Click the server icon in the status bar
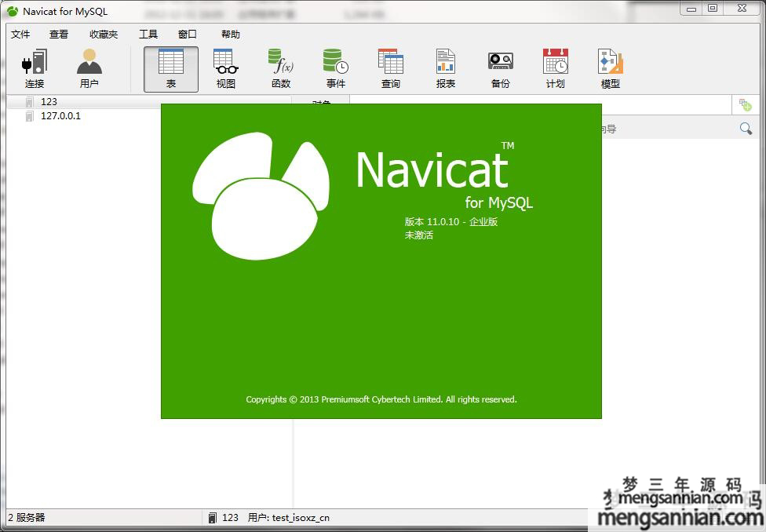The image size is (766, 532). click(212, 518)
